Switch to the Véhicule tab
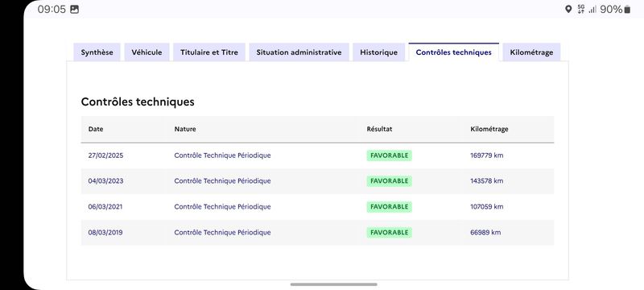 [x=147, y=52]
